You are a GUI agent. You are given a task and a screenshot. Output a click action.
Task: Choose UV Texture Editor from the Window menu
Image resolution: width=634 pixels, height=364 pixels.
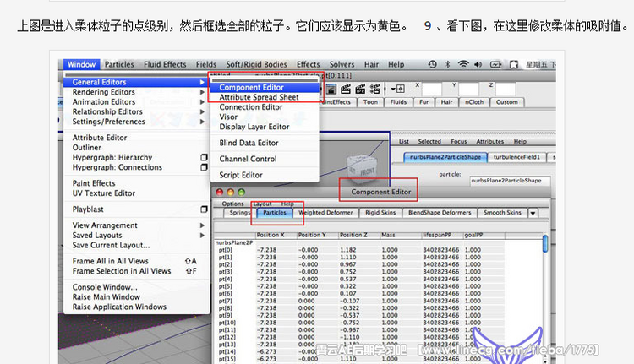click(x=137, y=193)
